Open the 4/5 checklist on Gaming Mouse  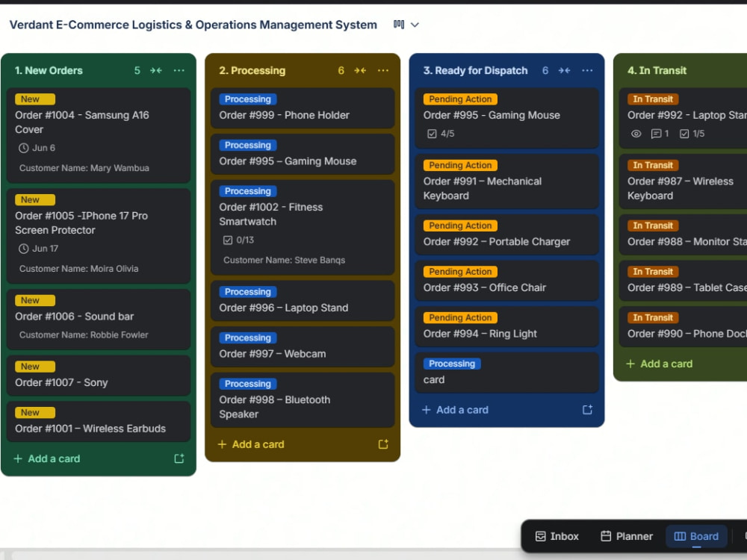point(441,134)
